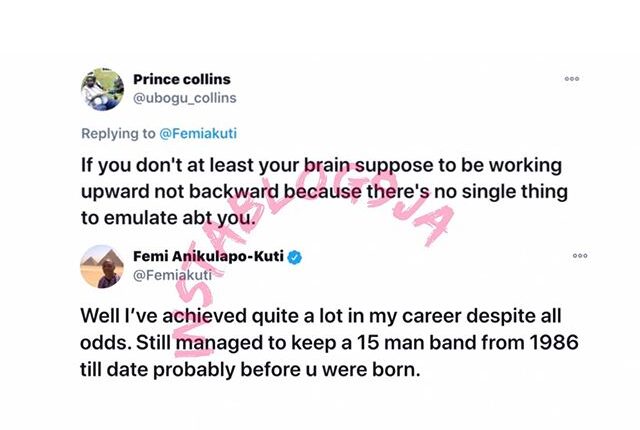The width and height of the screenshot is (640, 430).
Task: Open Prince collins' profile picture
Action: [102, 89]
